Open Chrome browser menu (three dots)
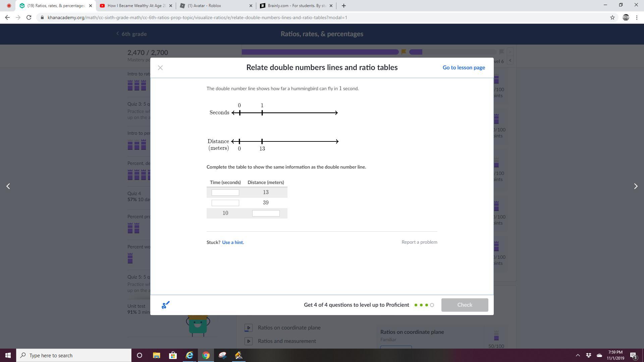 point(637,17)
